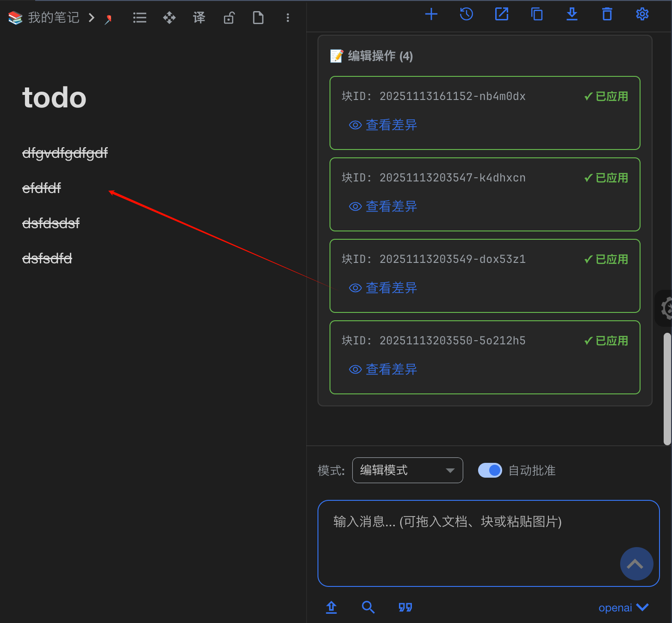Click block ID 20251113203547-k4dhxcn text
672x623 pixels.
[434, 178]
